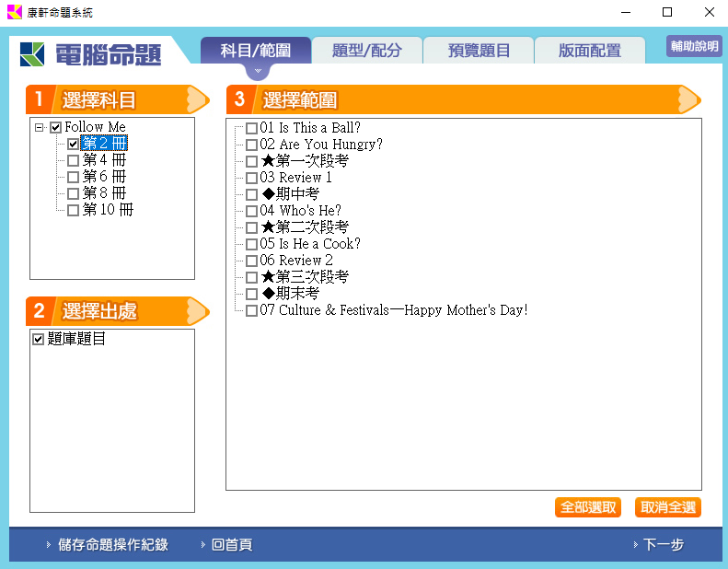Screen dimensions: 728x569
Task: Click the down arrow under 科目/範圍 tab
Action: [258, 71]
